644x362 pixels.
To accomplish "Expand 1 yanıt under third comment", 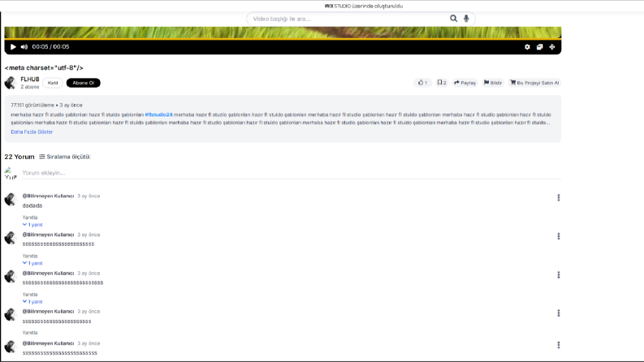I will 32,302.
